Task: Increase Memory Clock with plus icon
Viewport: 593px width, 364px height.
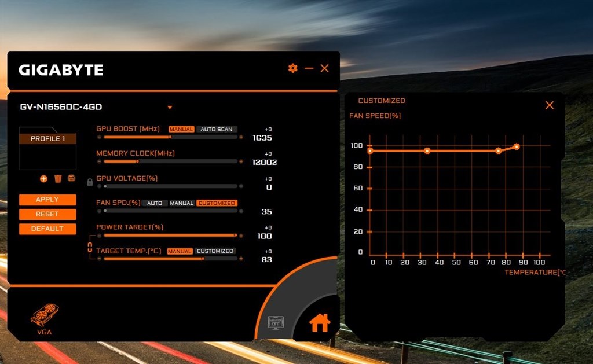Action: tap(241, 161)
